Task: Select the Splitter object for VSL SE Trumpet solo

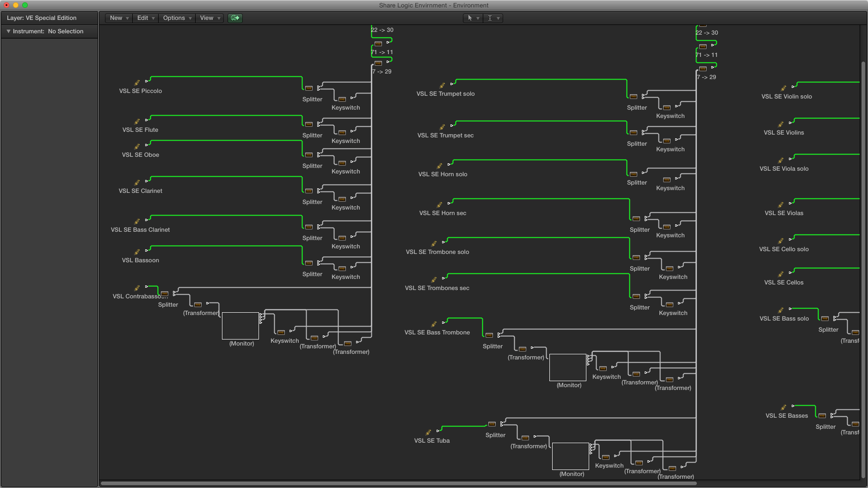Action: point(634,97)
